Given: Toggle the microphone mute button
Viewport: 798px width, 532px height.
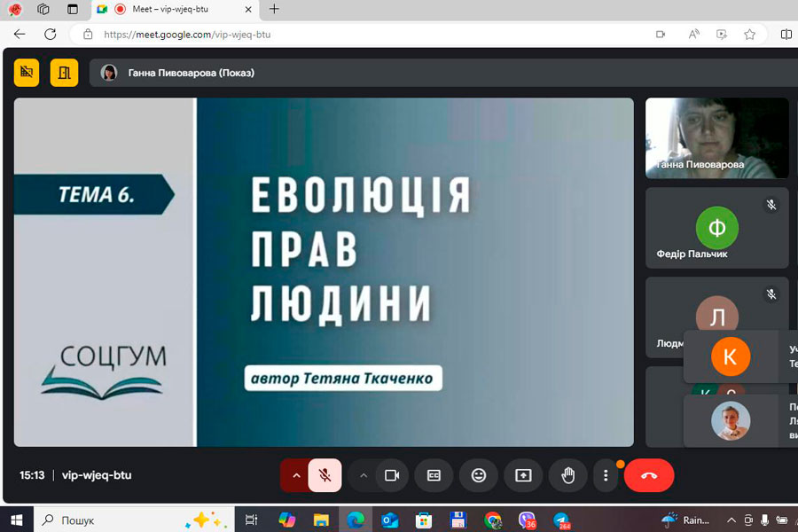Looking at the screenshot, I should click(x=325, y=475).
